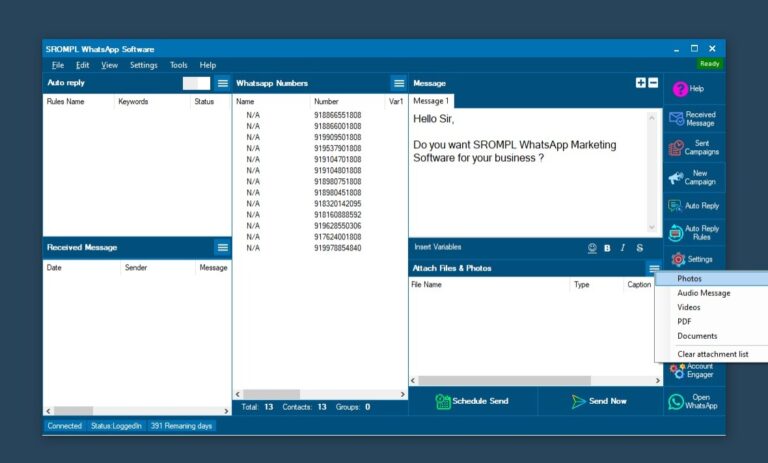Choose Photos from the attachment menu
The image size is (768, 463).
coord(690,279)
